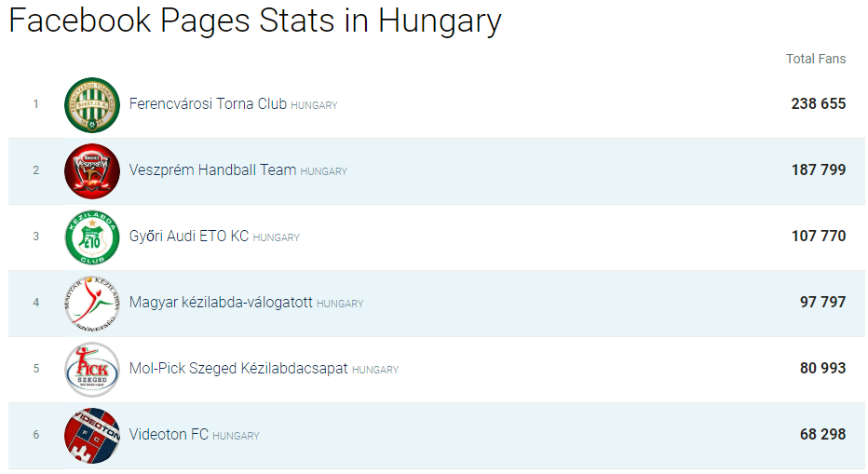The image size is (868, 474).
Task: Click the 187 799 fans value
Action: pos(819,170)
